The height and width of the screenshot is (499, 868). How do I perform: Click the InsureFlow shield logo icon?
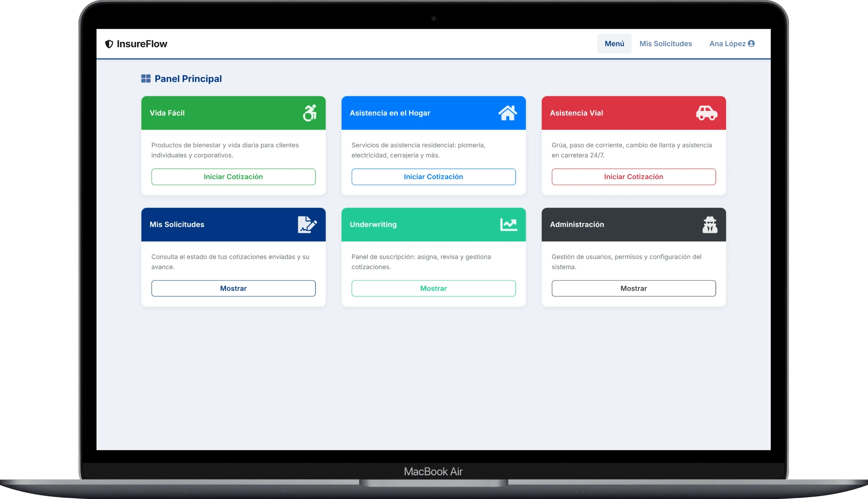109,44
